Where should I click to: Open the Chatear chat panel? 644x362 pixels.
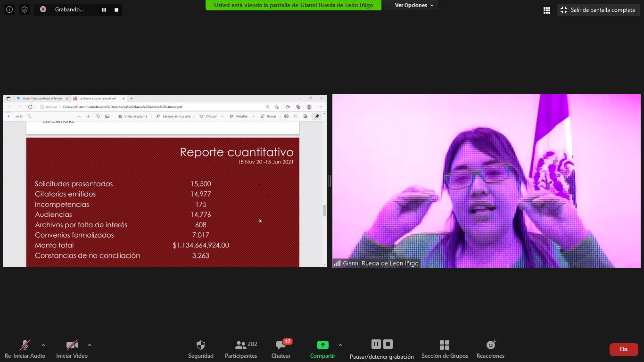click(281, 349)
